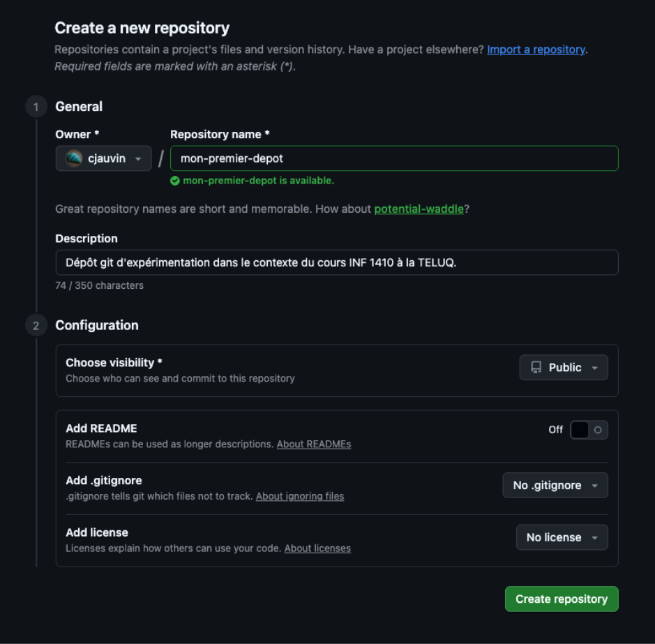Expand the No .gitignore dropdown
Screen dimensions: 655x644
(x=555, y=486)
